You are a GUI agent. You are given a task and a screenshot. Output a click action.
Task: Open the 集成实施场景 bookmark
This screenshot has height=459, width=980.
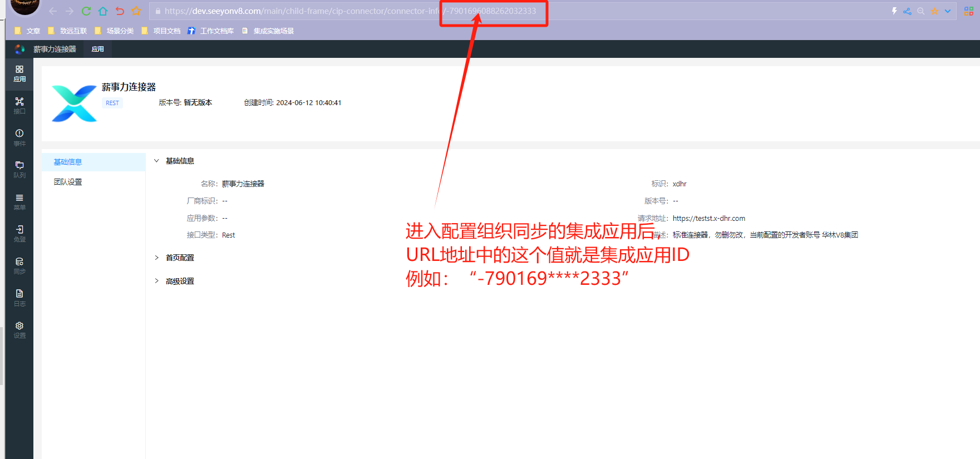click(x=268, y=31)
